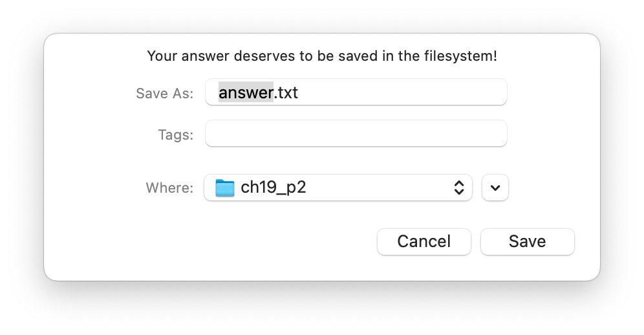The width and height of the screenshot is (644, 335).
Task: Open the Where location dropdown
Action: [338, 188]
